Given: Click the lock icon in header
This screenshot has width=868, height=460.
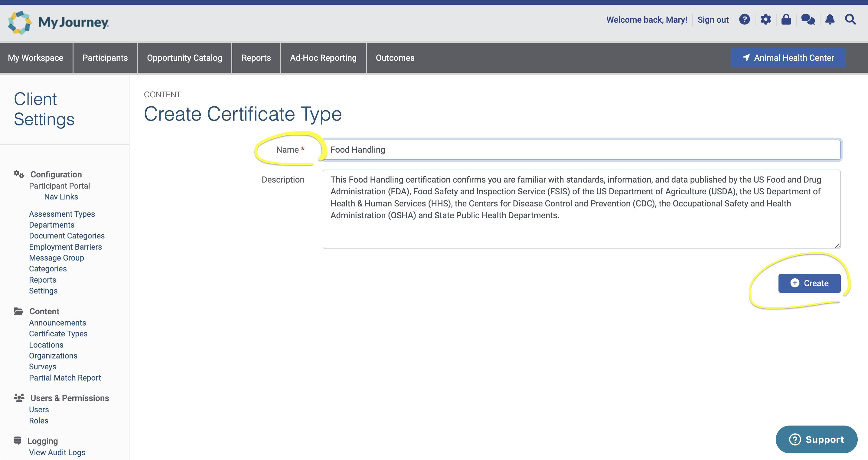Looking at the screenshot, I should tap(786, 20).
